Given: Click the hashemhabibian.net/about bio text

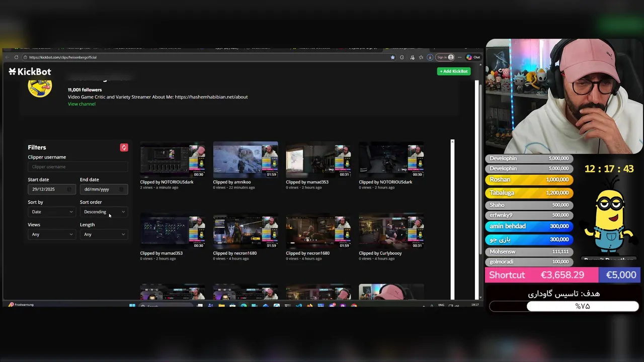Looking at the screenshot, I should (211, 97).
